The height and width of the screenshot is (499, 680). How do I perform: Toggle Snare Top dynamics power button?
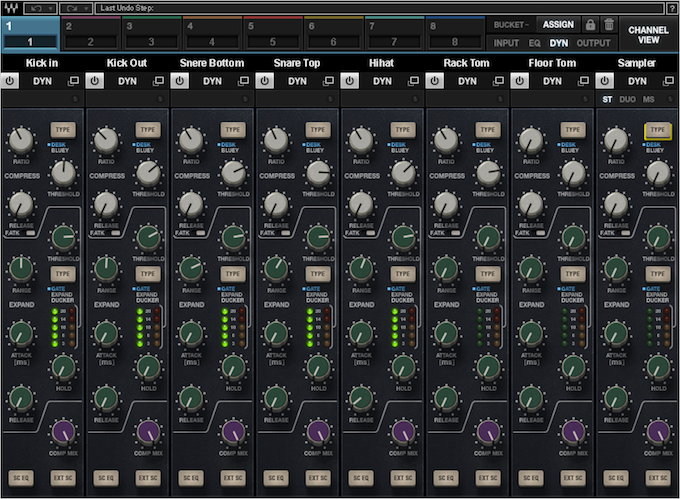(x=265, y=81)
